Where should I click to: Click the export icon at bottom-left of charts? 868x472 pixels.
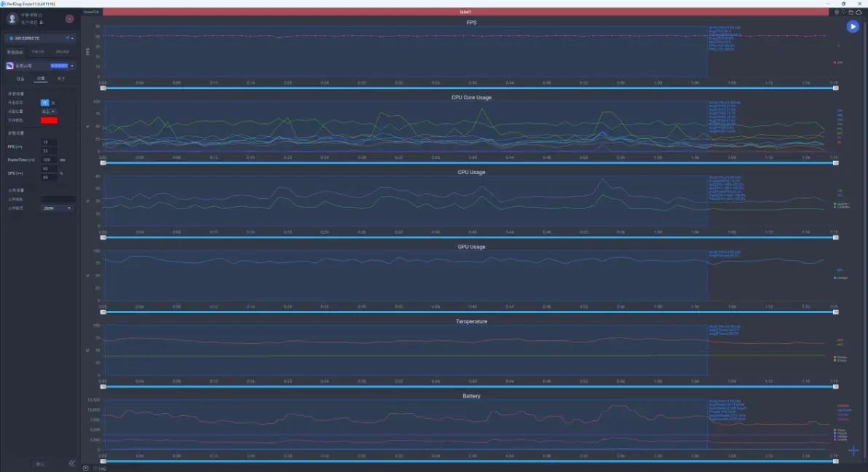[85, 468]
